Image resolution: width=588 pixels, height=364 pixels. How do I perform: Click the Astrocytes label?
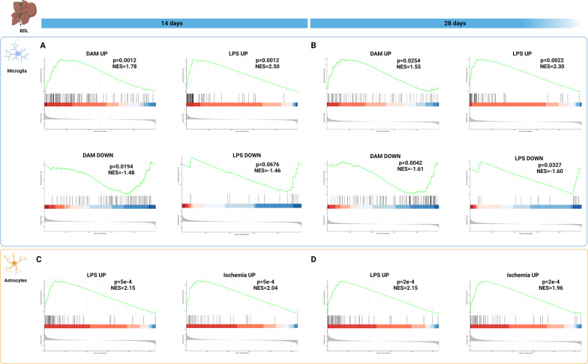(15, 280)
